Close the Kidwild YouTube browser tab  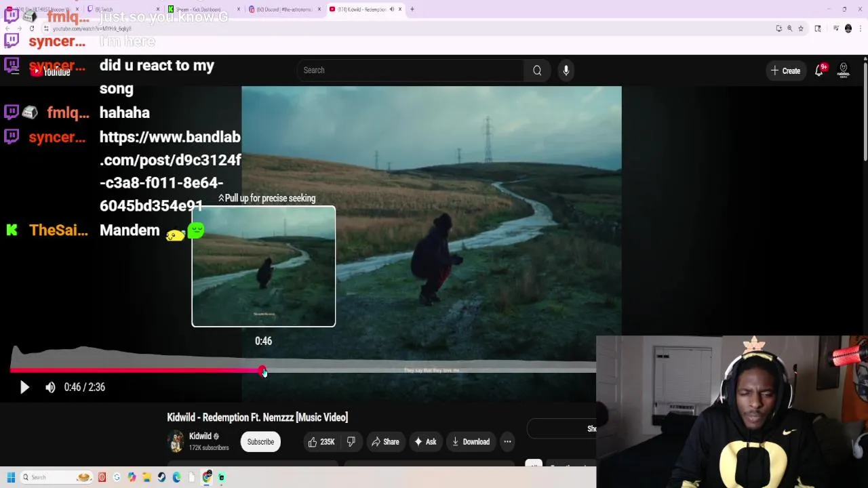[x=400, y=9]
